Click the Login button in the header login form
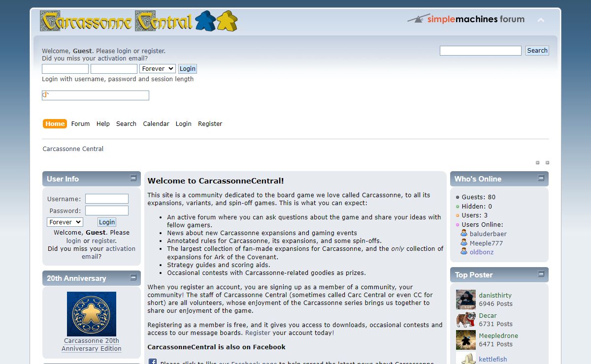591x364 pixels. click(x=187, y=69)
